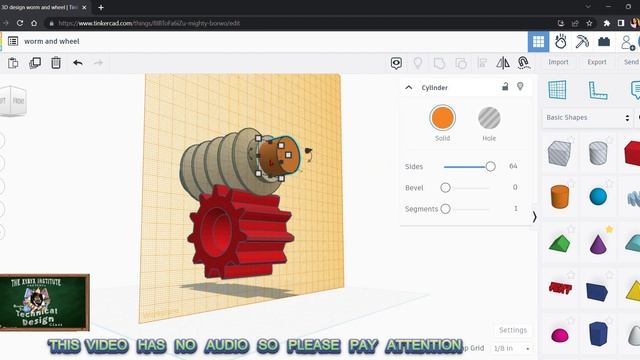The width and height of the screenshot is (640, 360).
Task: Delete selection with the trash icon
Action: tap(56, 63)
